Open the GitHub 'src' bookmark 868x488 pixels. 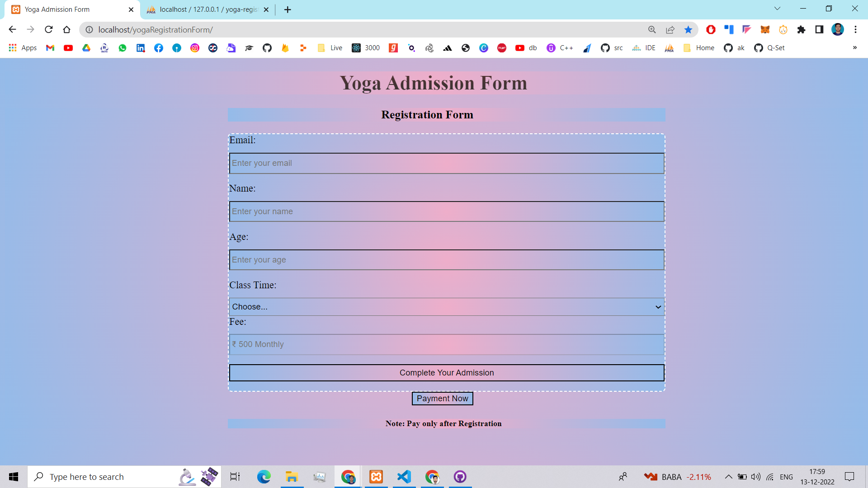point(612,47)
